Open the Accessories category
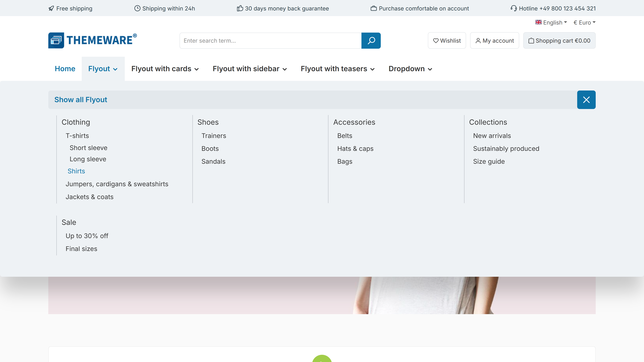 (x=354, y=122)
